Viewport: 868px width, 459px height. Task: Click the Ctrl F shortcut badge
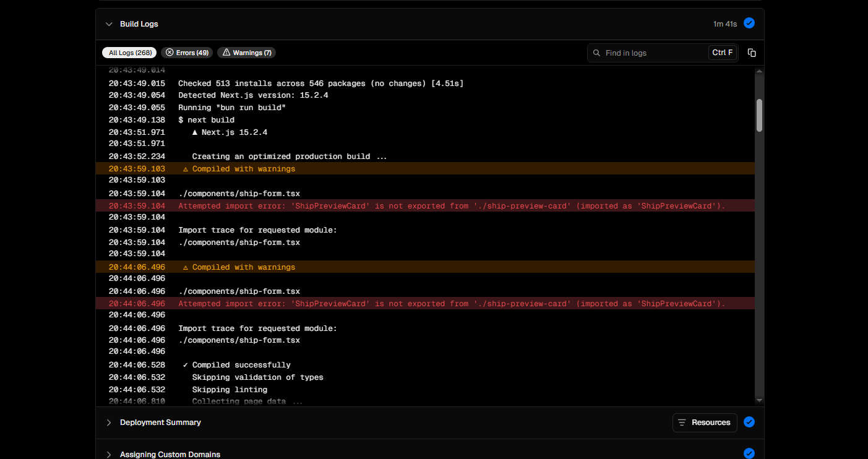[x=723, y=53]
